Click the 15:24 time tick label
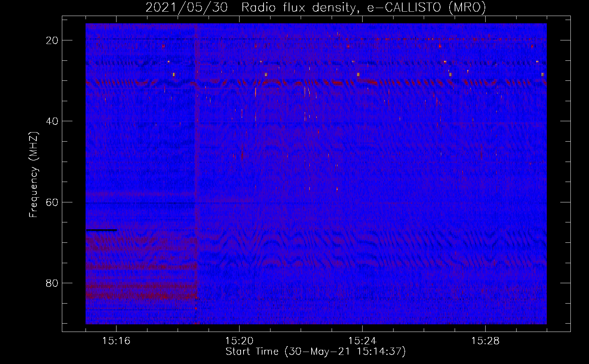The width and height of the screenshot is (589, 364). click(x=362, y=341)
